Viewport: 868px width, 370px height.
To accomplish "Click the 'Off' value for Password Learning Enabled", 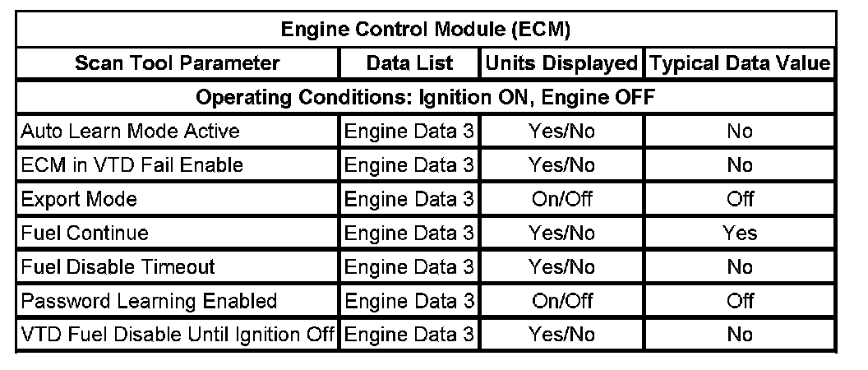I will click(740, 301).
